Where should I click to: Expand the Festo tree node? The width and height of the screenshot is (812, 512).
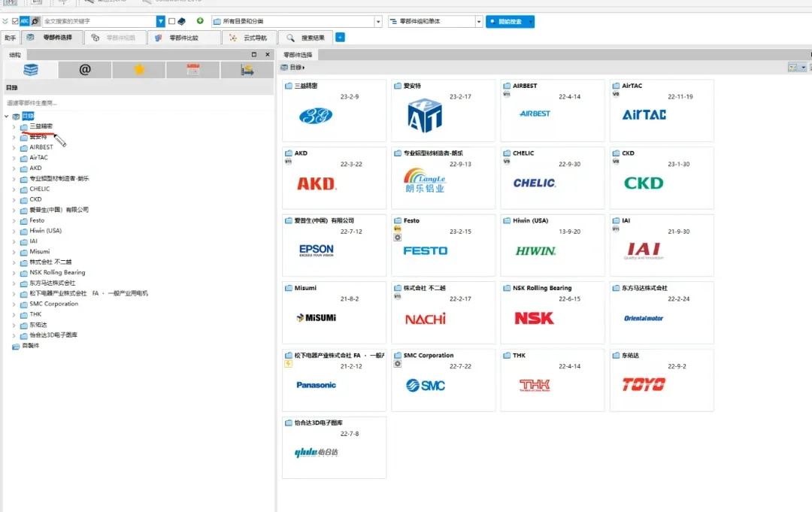[14, 221]
